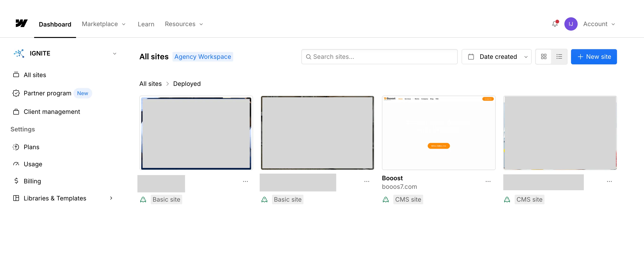Click the Partner program badge icon
The image size is (644, 278).
(16, 93)
